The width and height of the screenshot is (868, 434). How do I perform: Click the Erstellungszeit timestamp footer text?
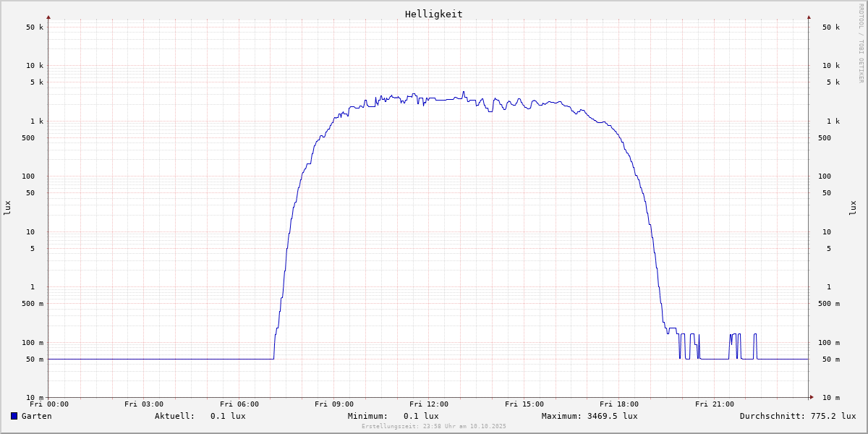[x=434, y=426]
